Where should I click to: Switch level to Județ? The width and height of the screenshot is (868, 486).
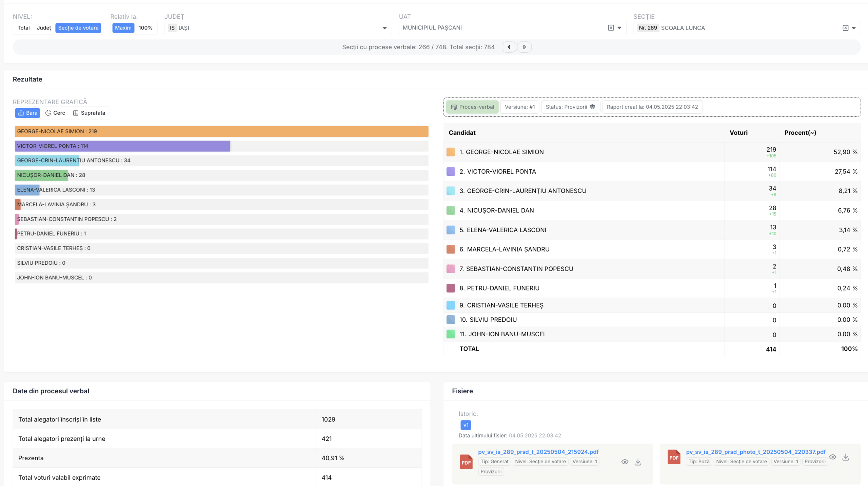44,28
